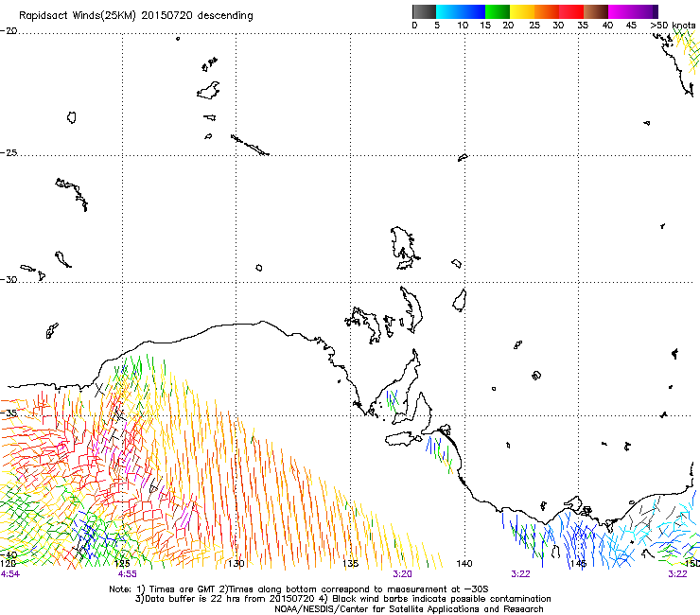The width and height of the screenshot is (700, 615).
Task: Click the red 30–35 knots color bar segment
Action: pyautogui.click(x=571, y=11)
